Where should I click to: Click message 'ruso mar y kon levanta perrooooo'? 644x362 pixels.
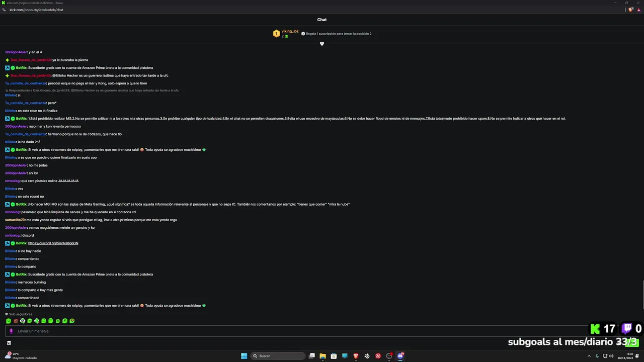coord(55,126)
